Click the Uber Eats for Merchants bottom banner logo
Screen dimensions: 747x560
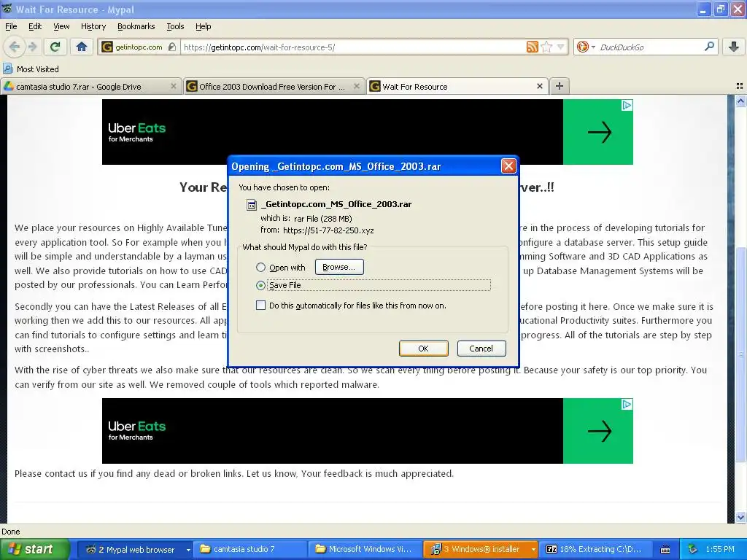coord(136,430)
